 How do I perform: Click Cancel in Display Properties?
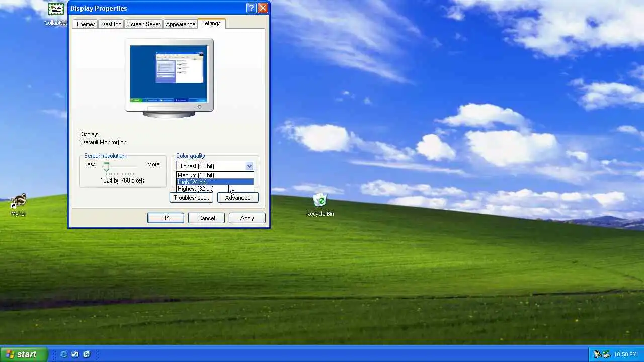[206, 218]
